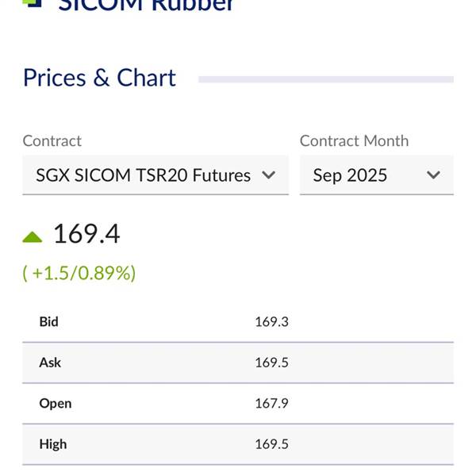Select the High row in the table
The height and width of the screenshot is (476, 476).
point(238,444)
